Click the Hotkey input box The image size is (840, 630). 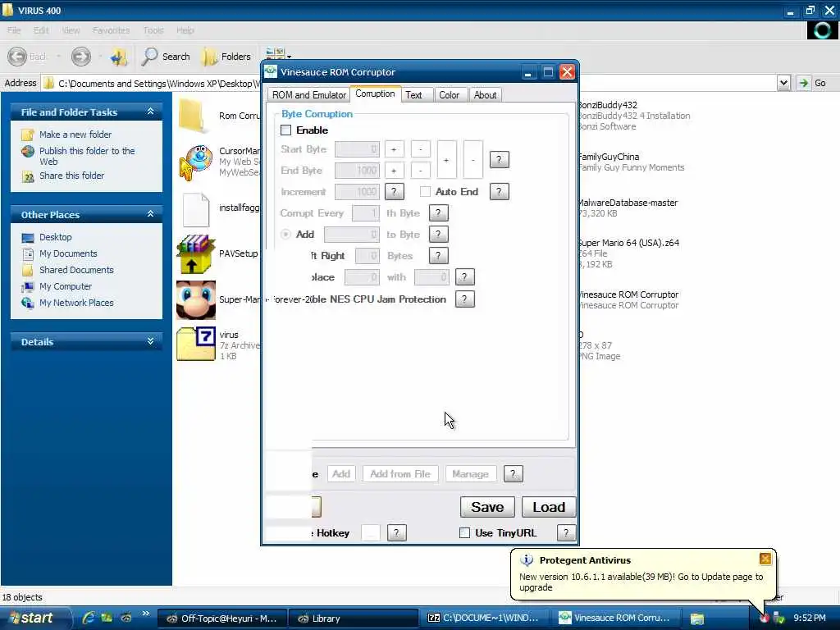click(x=371, y=532)
